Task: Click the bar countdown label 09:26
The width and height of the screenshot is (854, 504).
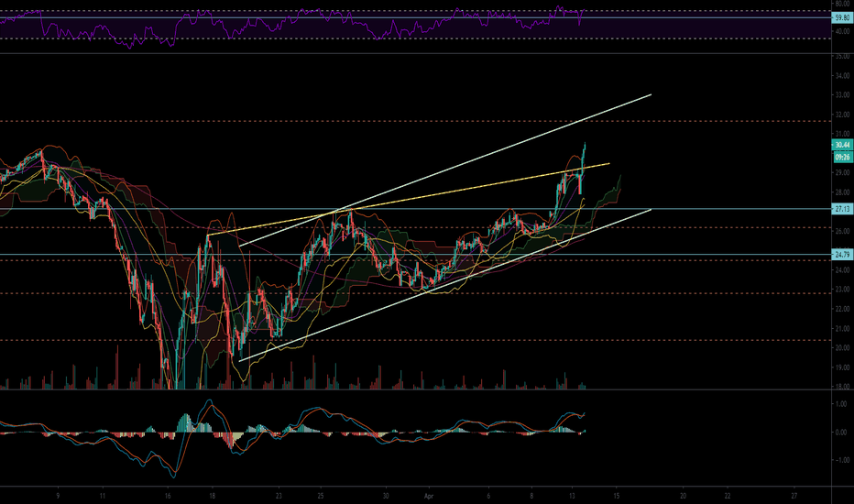Action: pyautogui.click(x=842, y=157)
